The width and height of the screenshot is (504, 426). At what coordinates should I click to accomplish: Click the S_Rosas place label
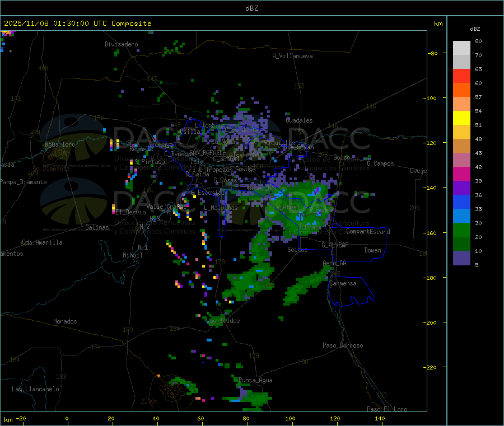[x=225, y=180]
